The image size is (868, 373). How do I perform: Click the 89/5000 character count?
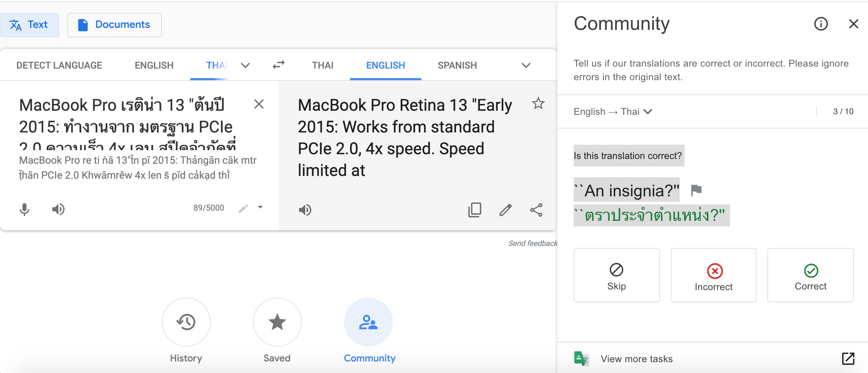(209, 208)
